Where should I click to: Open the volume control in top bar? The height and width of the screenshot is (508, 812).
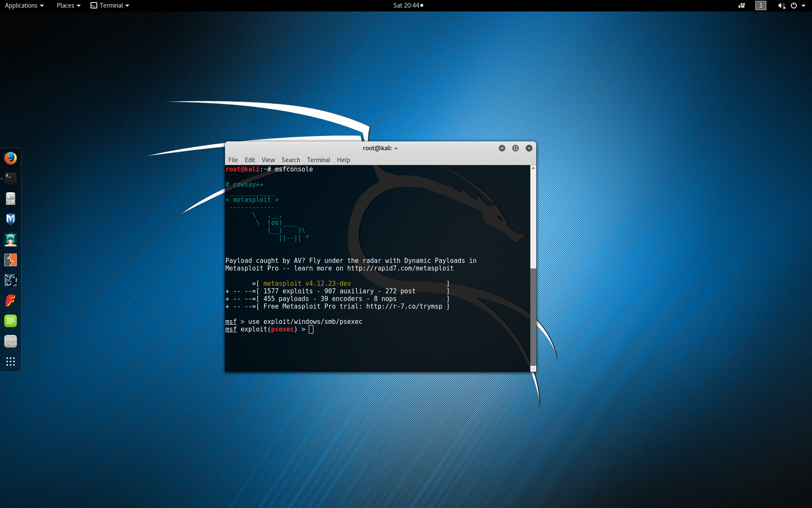pos(782,6)
